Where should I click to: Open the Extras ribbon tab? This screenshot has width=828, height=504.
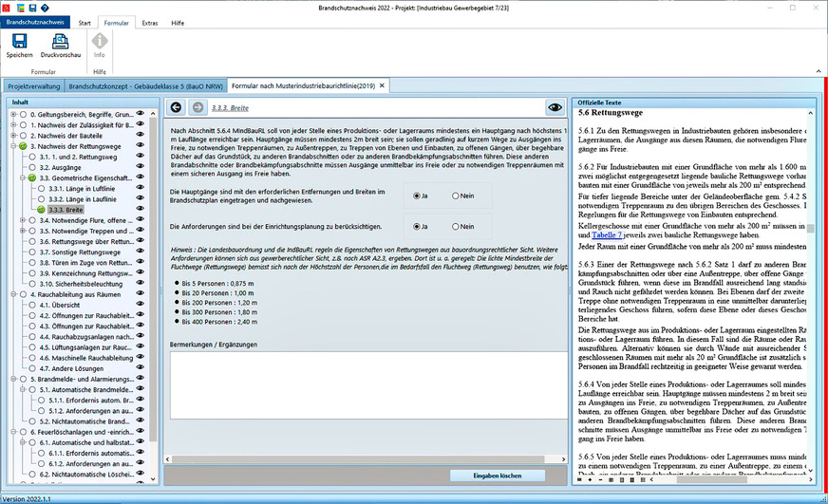coord(150,22)
